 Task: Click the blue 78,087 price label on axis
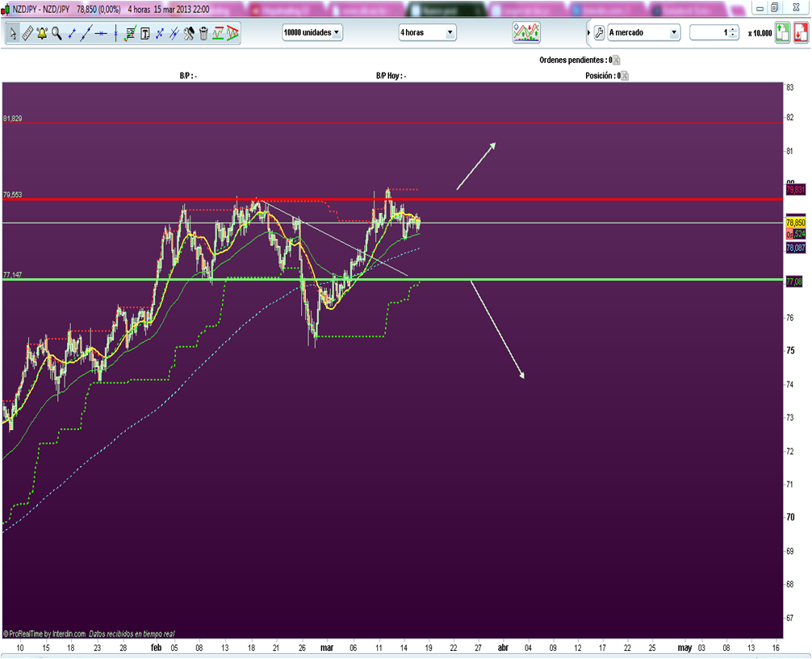pyautogui.click(x=795, y=248)
